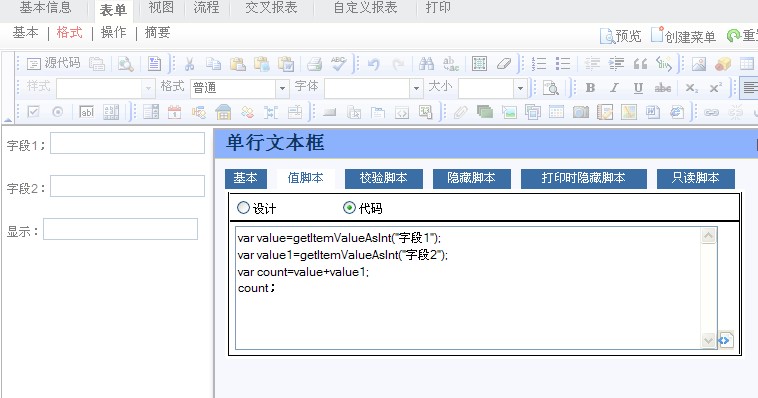This screenshot has height=398, width=758.
Task: Click the Copy icon
Action: pyautogui.click(x=213, y=64)
